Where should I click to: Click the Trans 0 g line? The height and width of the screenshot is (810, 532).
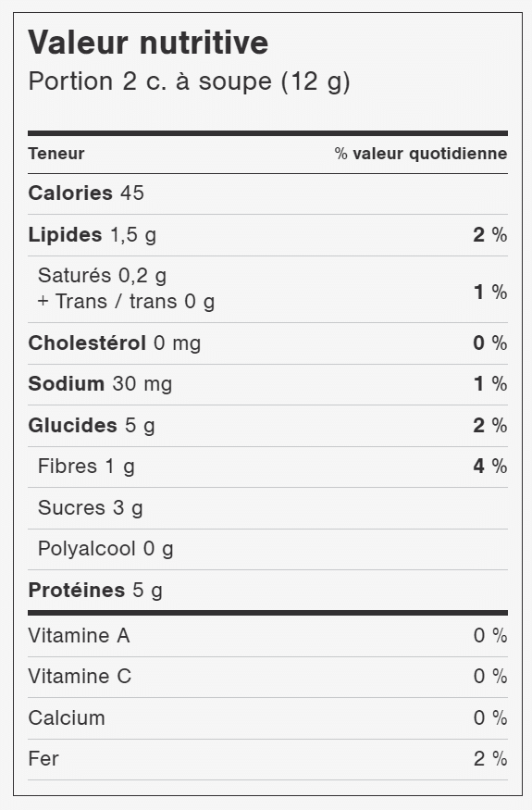[126, 301]
